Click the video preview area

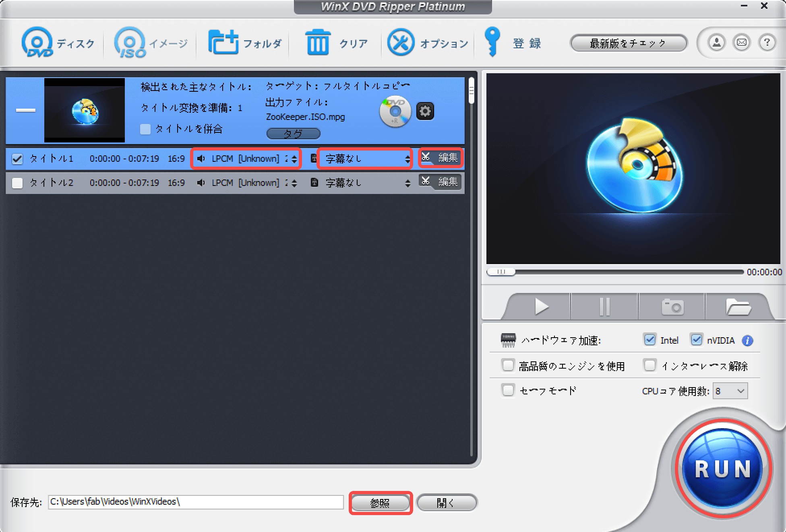pyautogui.click(x=633, y=168)
